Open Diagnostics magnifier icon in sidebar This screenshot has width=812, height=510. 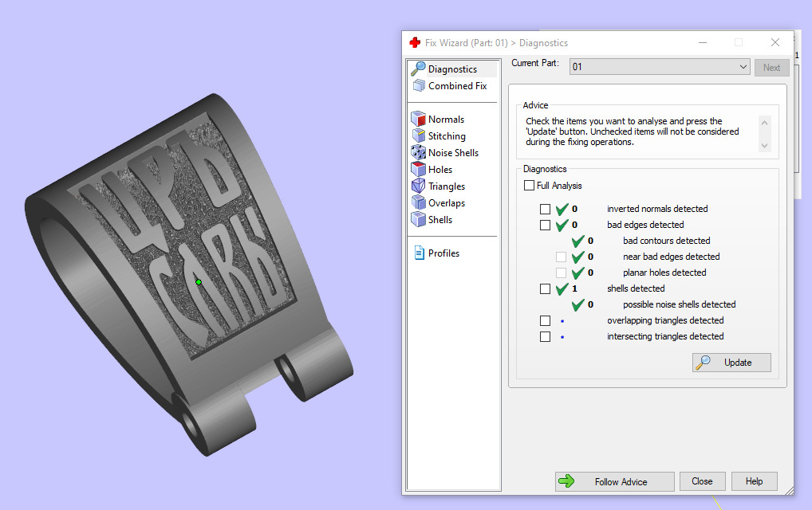click(418, 69)
